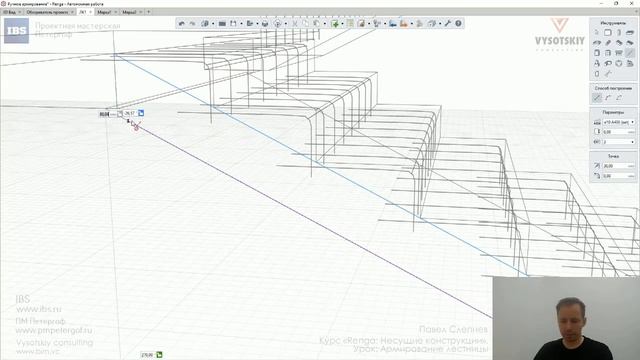Click the save floppy disk icon
Screen dimensions: 640x360
click(x=233, y=24)
